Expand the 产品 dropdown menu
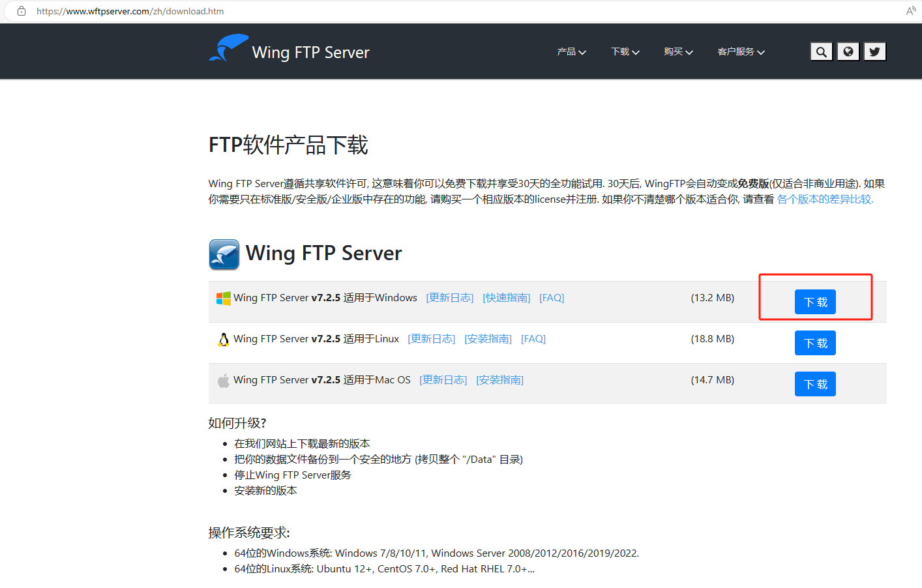922x588 pixels. tap(572, 51)
